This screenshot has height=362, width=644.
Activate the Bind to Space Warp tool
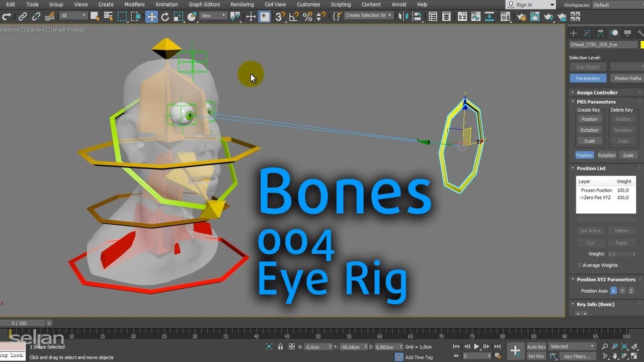[x=50, y=16]
